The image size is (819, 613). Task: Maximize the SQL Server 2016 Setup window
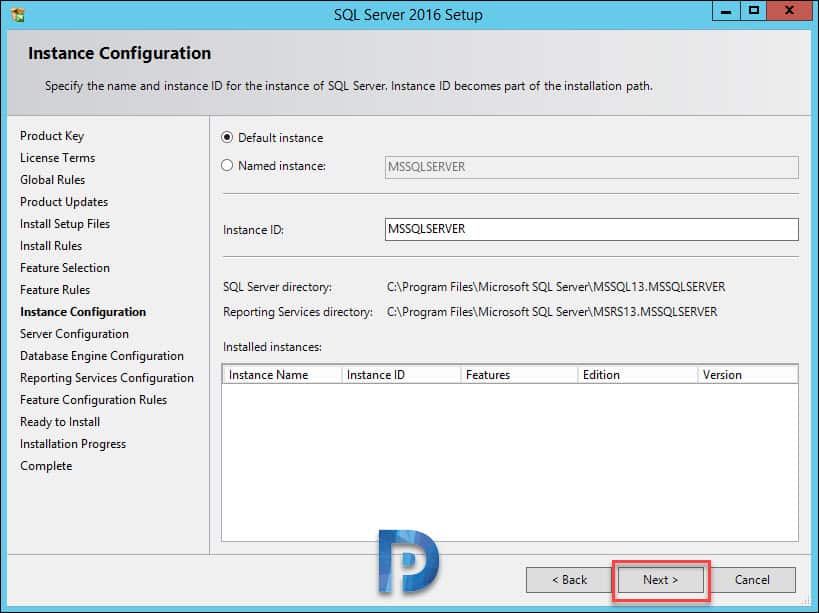tap(753, 10)
